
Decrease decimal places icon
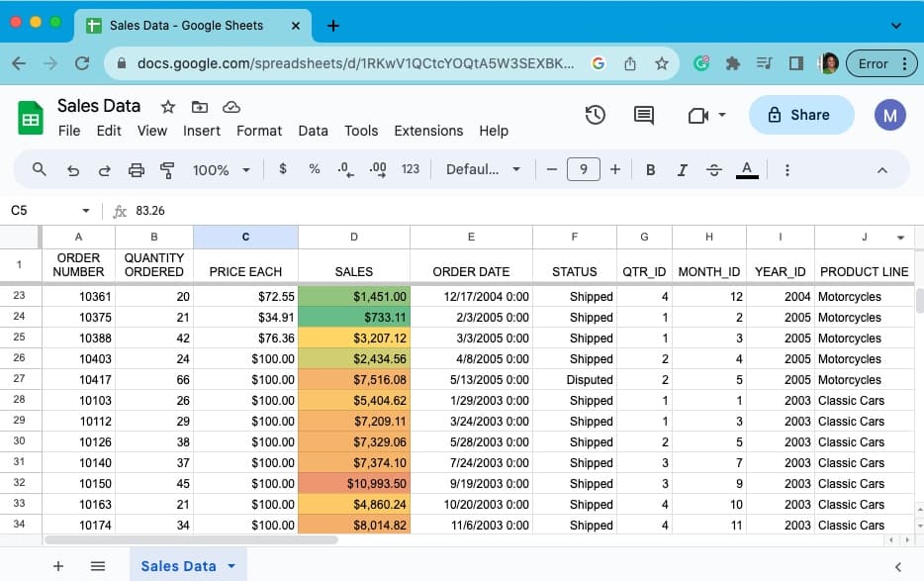(x=345, y=170)
